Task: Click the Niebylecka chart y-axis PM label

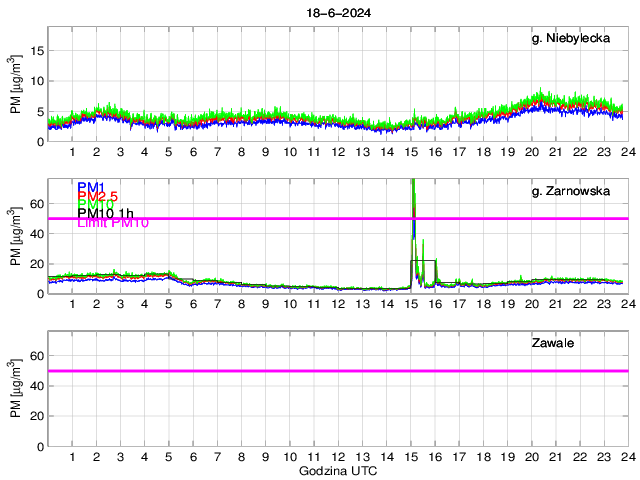Action: (x=16, y=86)
